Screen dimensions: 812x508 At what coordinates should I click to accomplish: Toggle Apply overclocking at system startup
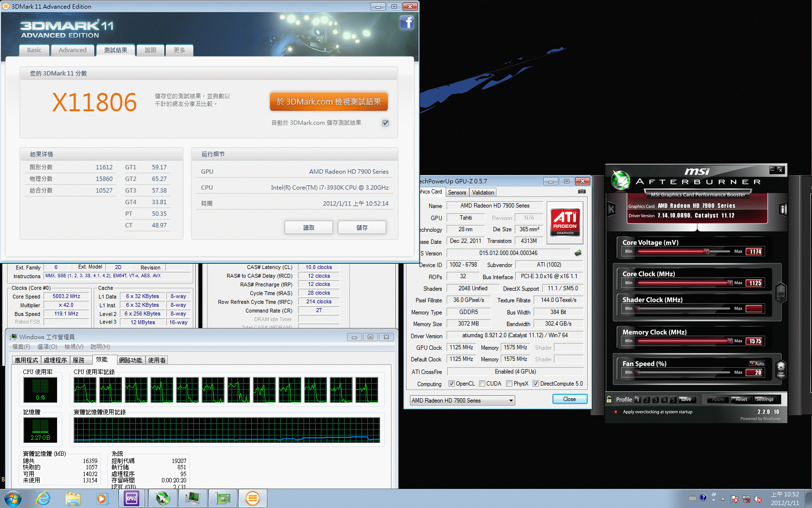click(616, 412)
